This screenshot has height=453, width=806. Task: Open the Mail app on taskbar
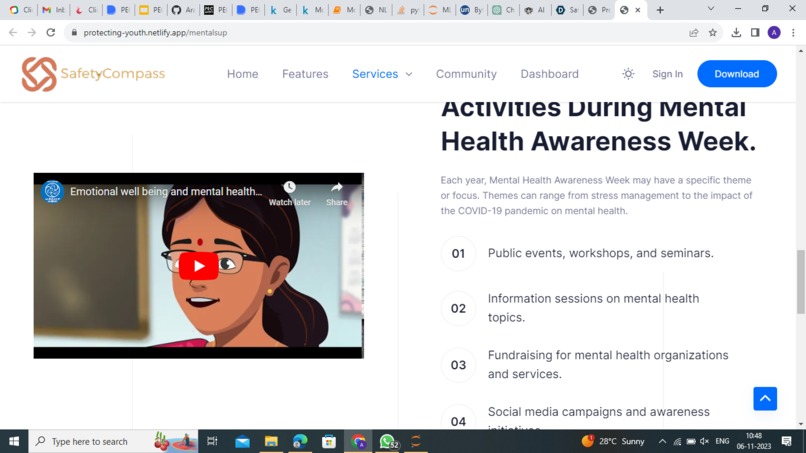(242, 441)
